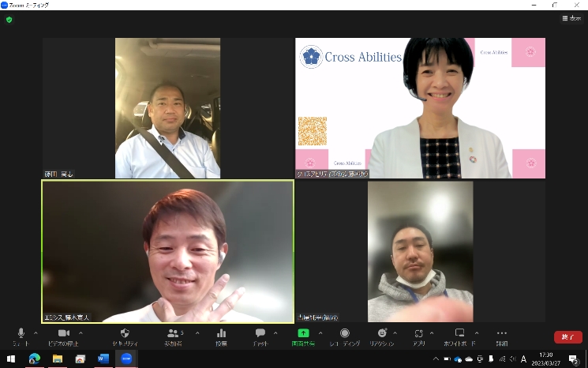Expand audio options arrow beside mute
Image resolution: width=588 pixels, height=368 pixels.
click(36, 332)
